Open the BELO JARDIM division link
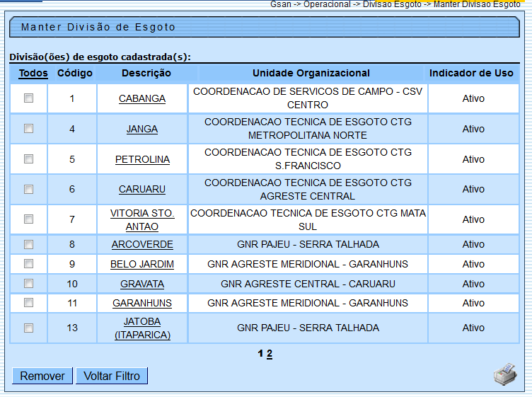 [142, 264]
